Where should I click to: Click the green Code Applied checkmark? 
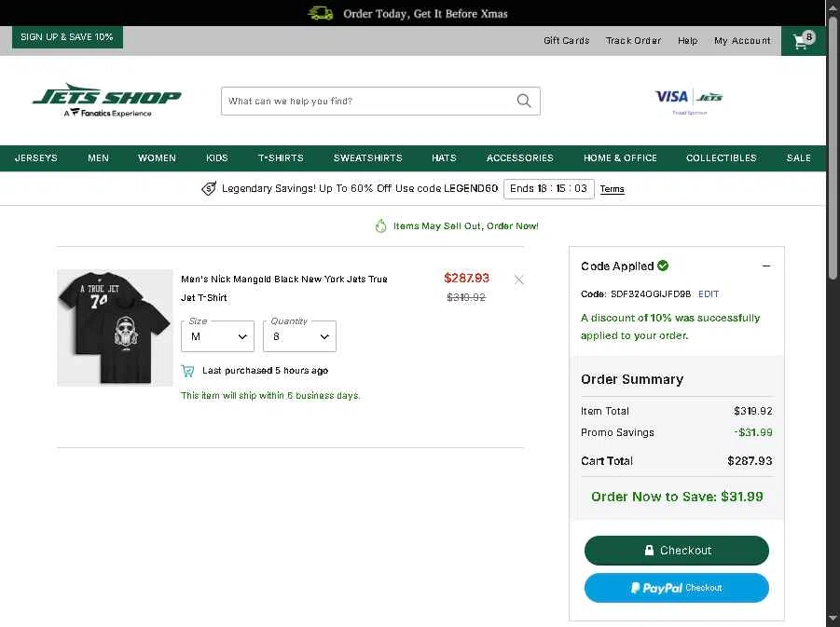point(663,266)
